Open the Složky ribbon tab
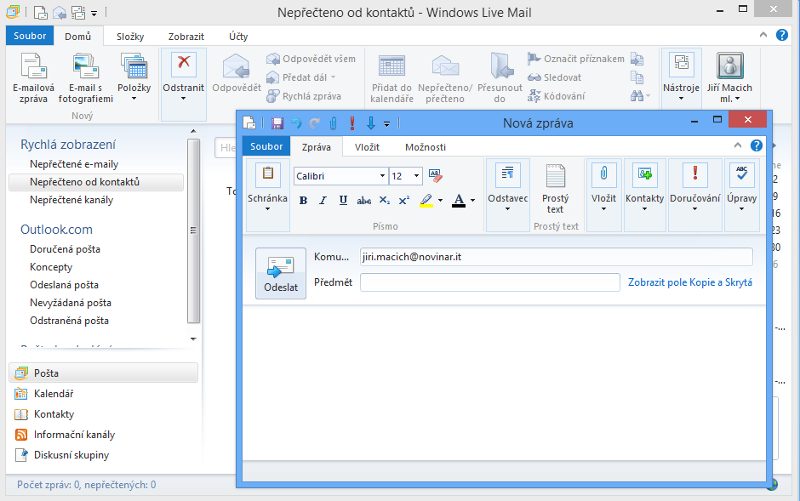 click(130, 36)
